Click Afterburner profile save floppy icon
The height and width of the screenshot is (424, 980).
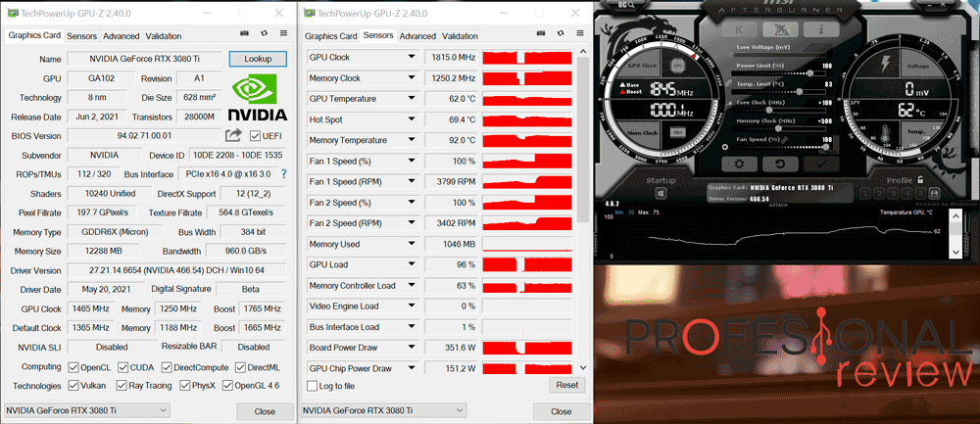(x=934, y=194)
